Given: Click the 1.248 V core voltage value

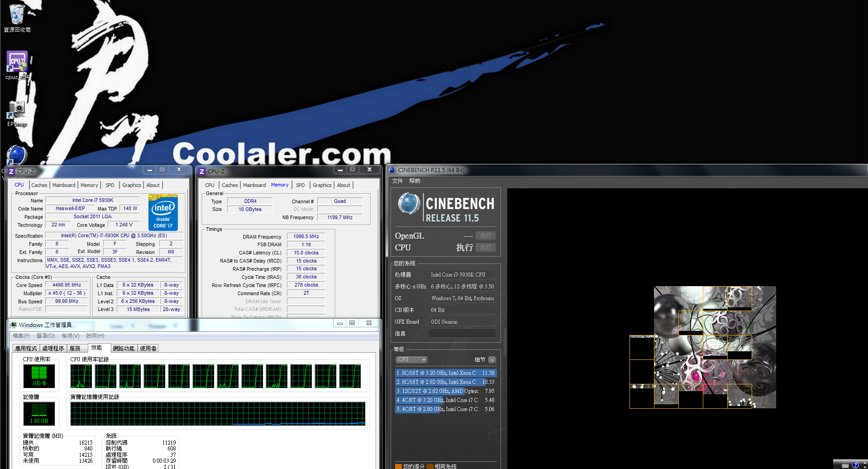Looking at the screenshot, I should tap(124, 225).
